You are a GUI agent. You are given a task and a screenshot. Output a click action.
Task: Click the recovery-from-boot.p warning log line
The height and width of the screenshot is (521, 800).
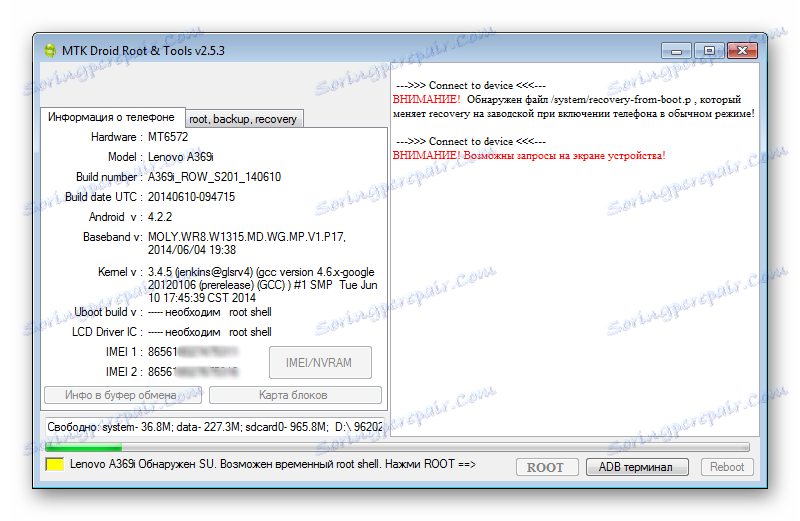[573, 106]
